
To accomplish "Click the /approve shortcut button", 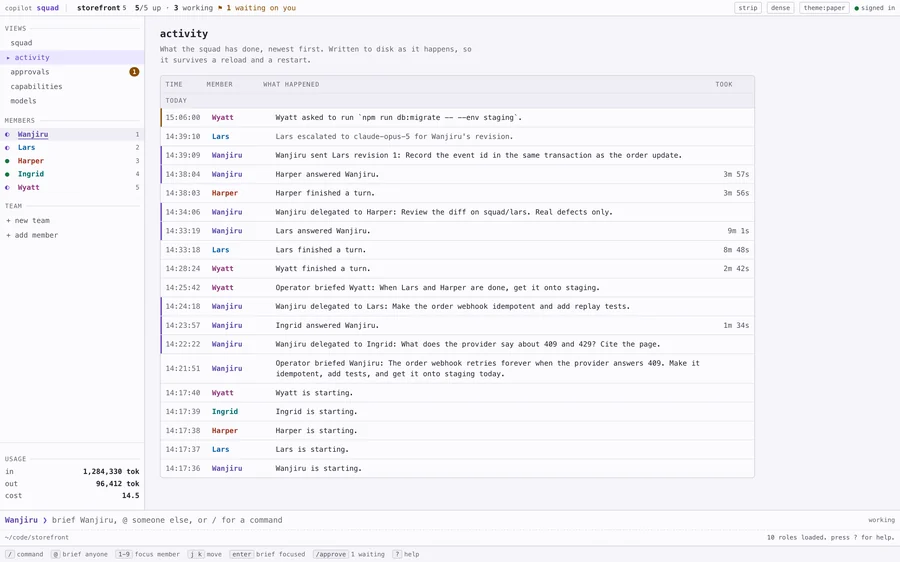I will tap(331, 554).
